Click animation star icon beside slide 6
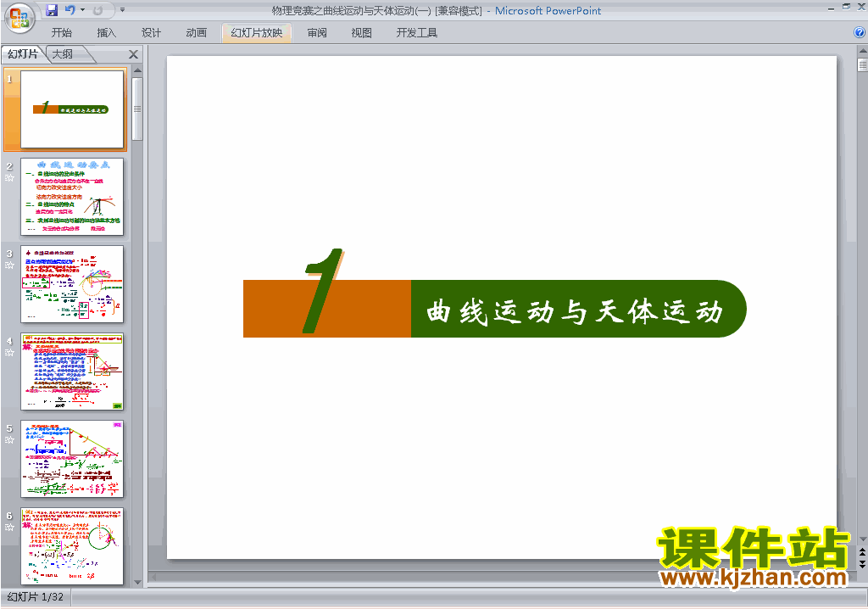The image size is (868, 609). pos(9,528)
